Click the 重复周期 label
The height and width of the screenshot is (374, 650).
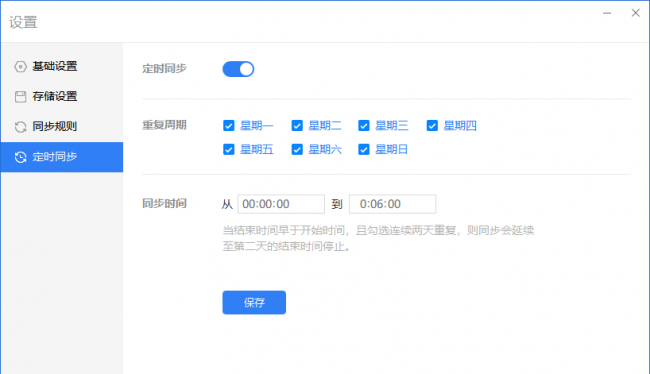click(x=165, y=125)
